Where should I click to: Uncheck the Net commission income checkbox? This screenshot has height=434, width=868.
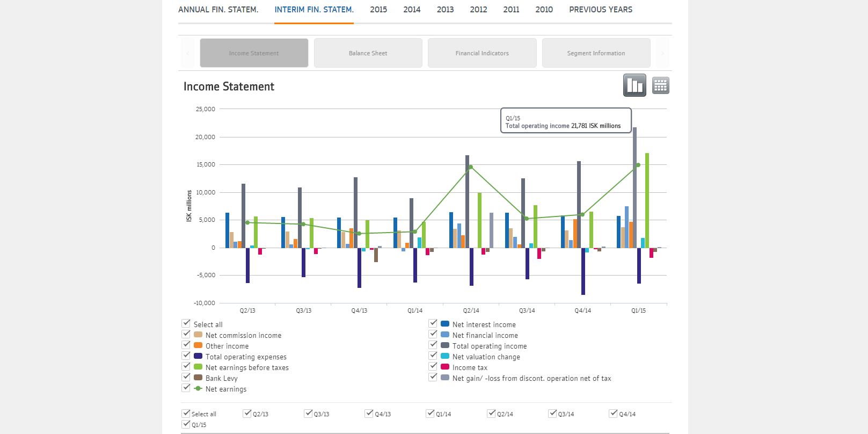pyautogui.click(x=186, y=334)
